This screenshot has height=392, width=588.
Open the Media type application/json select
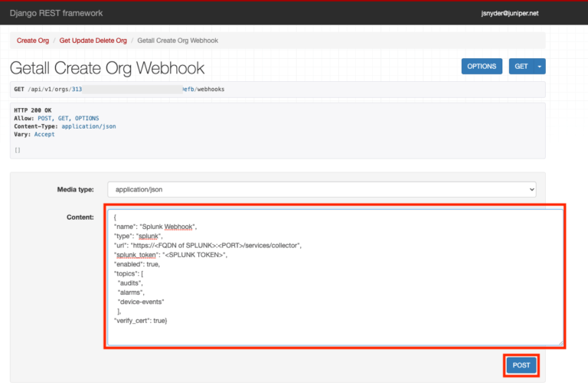pos(322,189)
